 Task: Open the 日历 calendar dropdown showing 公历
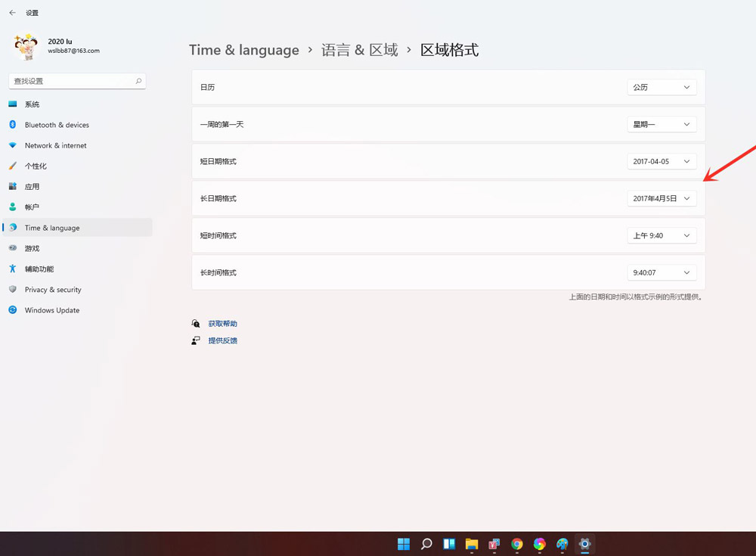pos(661,86)
